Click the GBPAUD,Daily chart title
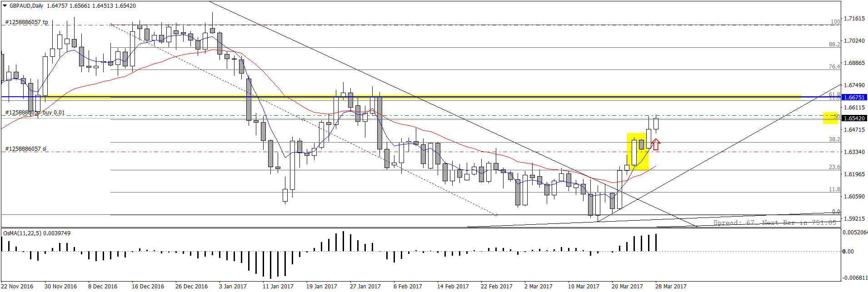This screenshot has height=292, width=868. 26,6
